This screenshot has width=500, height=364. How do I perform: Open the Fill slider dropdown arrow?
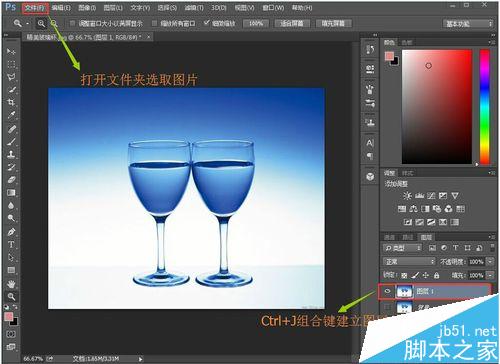click(490, 276)
